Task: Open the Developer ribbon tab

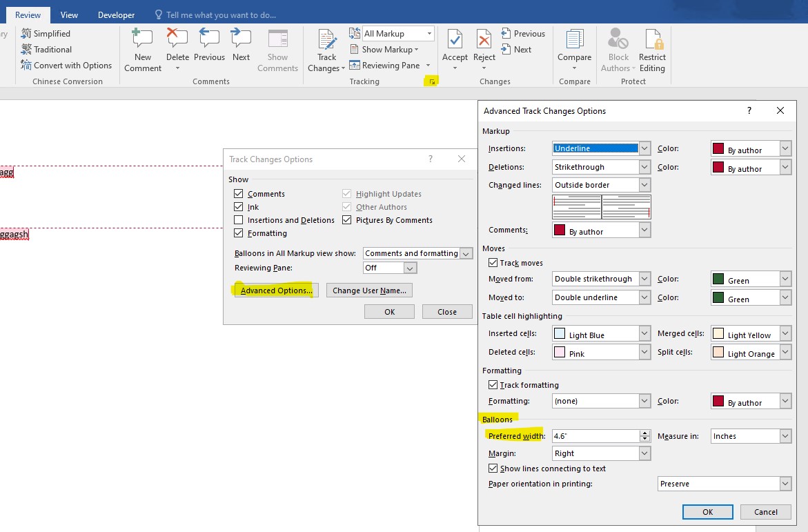Action: pos(117,14)
